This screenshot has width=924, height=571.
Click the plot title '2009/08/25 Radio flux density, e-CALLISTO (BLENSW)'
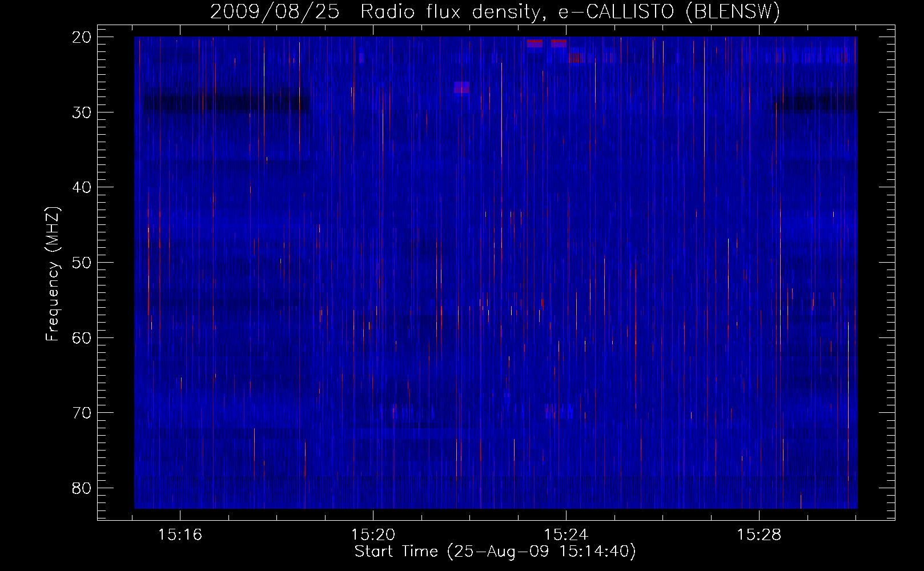pos(495,12)
